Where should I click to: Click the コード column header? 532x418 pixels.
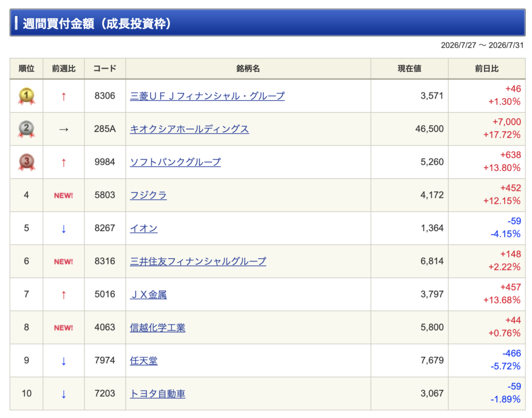click(105, 69)
